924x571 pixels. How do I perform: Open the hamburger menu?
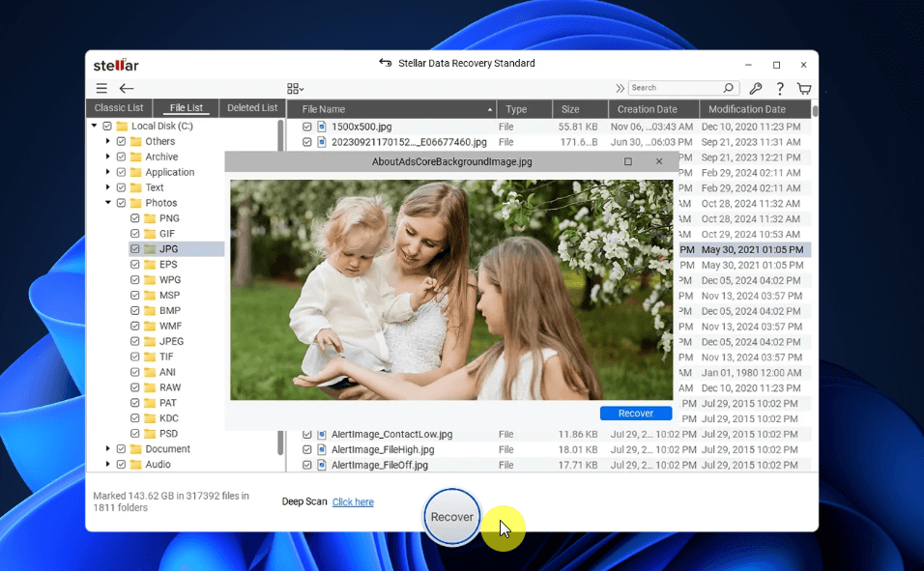[x=101, y=88]
